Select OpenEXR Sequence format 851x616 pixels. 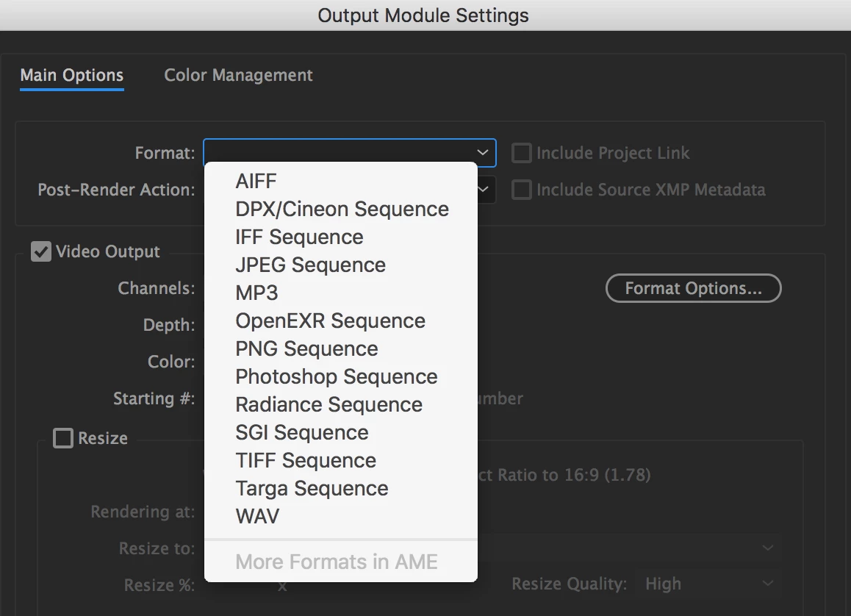click(330, 320)
